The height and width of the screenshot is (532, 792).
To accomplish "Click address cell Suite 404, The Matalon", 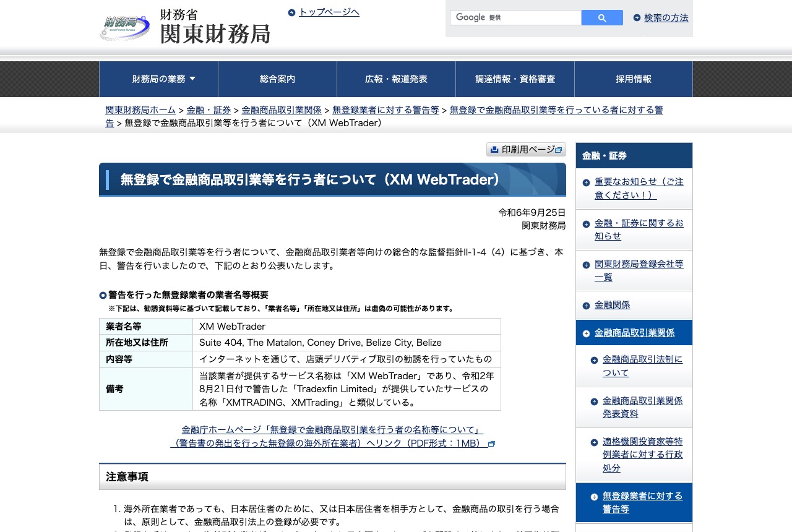I will 346,343.
